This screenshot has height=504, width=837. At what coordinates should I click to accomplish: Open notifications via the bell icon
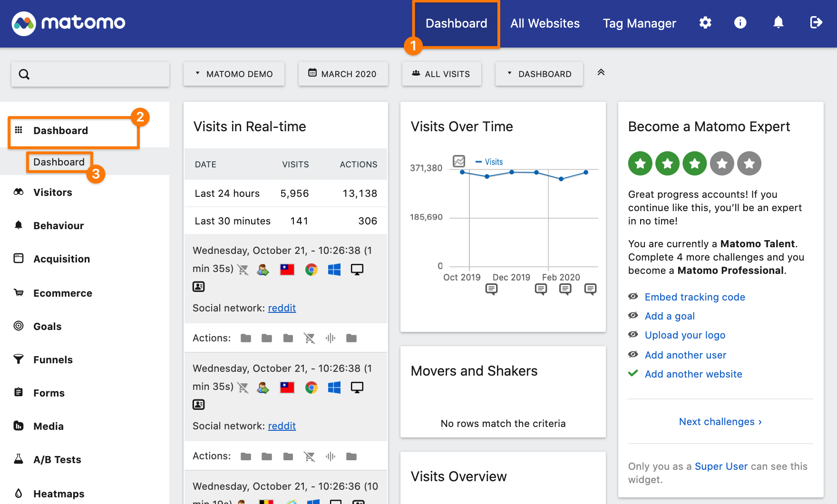point(779,22)
